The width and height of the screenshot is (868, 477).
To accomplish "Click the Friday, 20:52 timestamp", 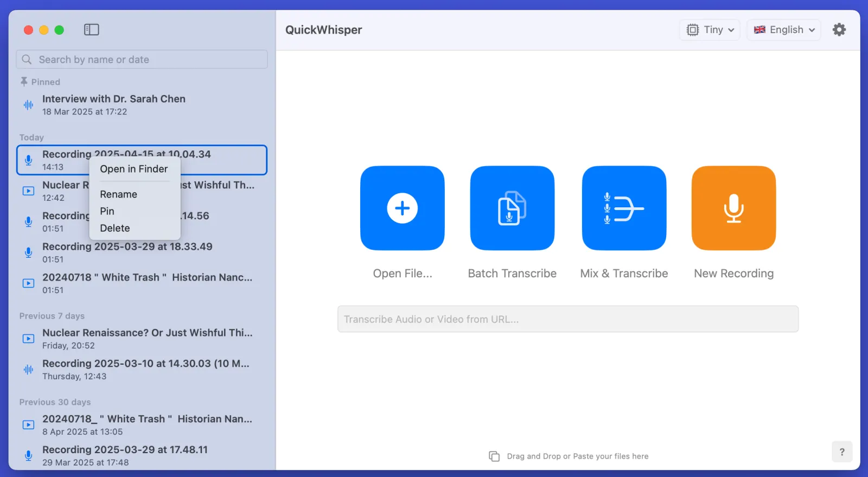I will pyautogui.click(x=68, y=346).
